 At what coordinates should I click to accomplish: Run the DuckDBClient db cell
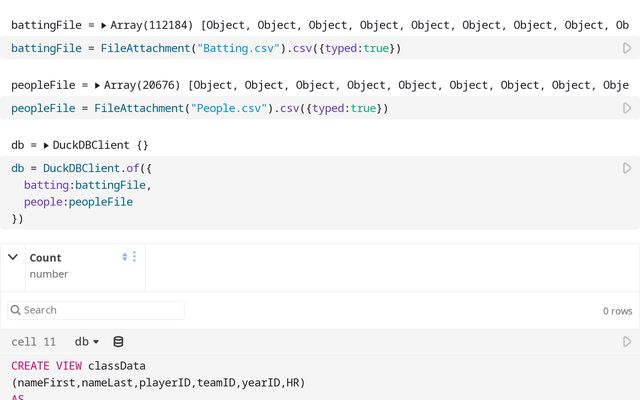(627, 168)
